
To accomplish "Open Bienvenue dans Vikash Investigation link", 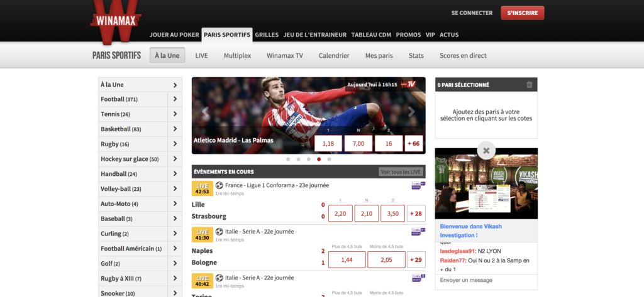I will (x=470, y=231).
